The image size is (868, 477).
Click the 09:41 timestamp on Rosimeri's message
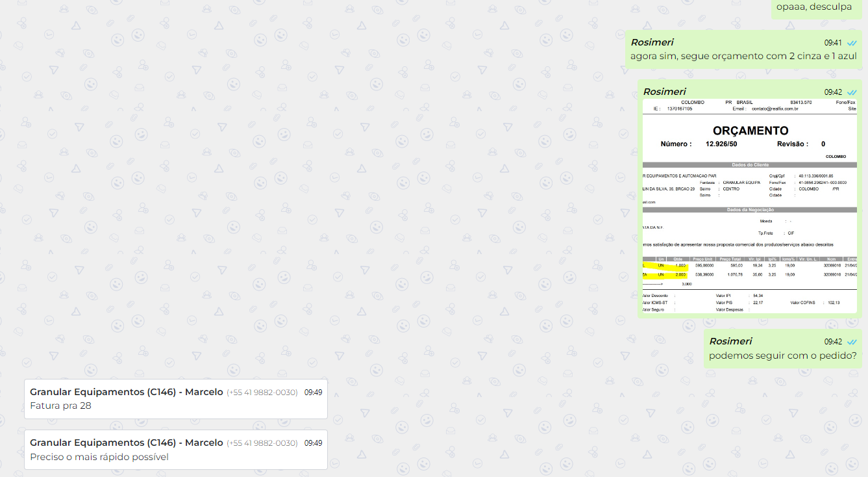(x=833, y=43)
